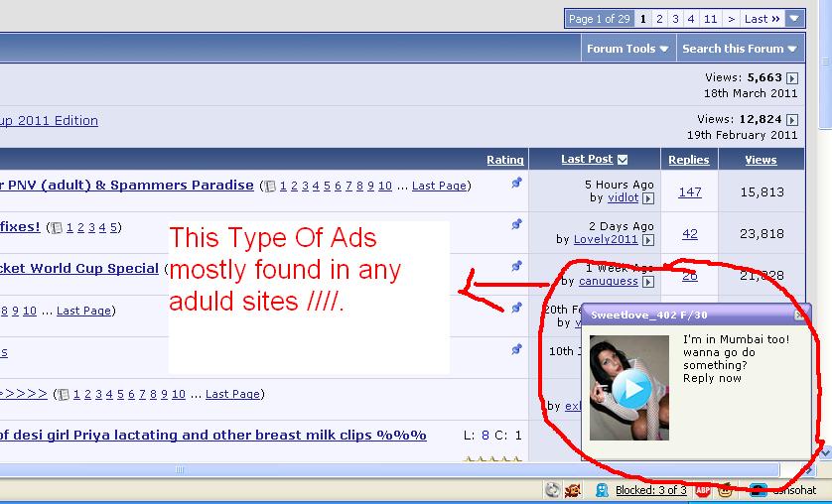This screenshot has width=832, height=504.
Task: Open the World Cup Special thread
Action: 79,268
